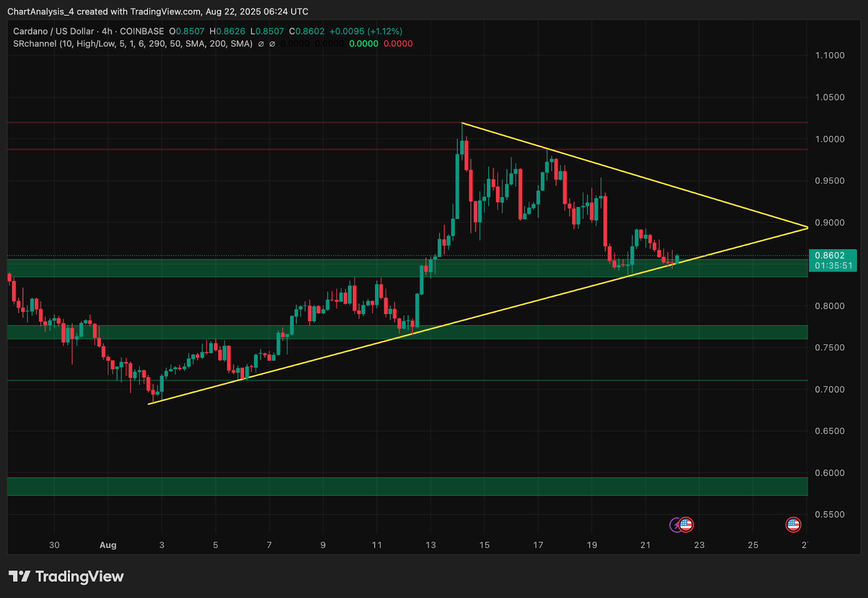Click the 0.7500 price axis label
The width and height of the screenshot is (868, 598).
pyautogui.click(x=829, y=347)
